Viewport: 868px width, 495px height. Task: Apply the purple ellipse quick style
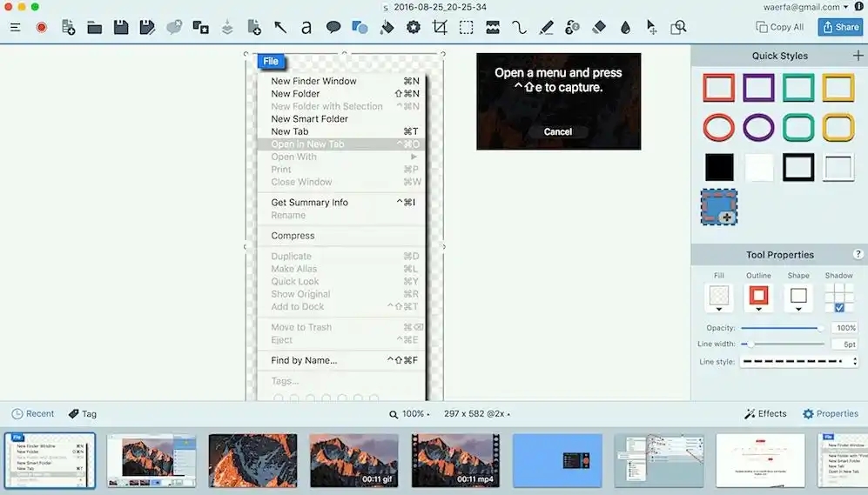pos(758,127)
